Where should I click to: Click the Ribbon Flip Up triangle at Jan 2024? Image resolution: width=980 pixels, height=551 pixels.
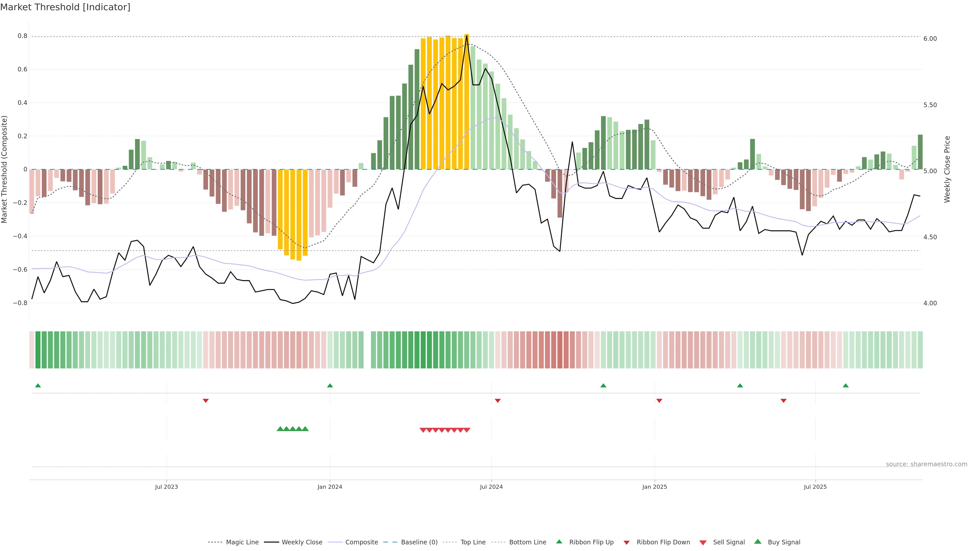330,386
